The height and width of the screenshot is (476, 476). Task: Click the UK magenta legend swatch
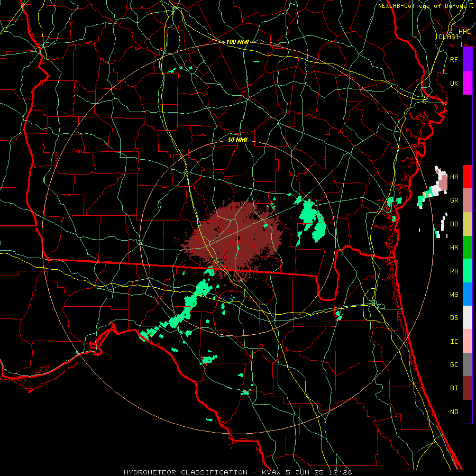point(467,83)
